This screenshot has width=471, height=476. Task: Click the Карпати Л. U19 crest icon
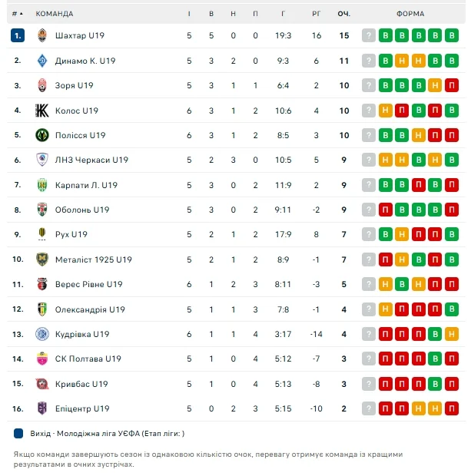coord(42,185)
